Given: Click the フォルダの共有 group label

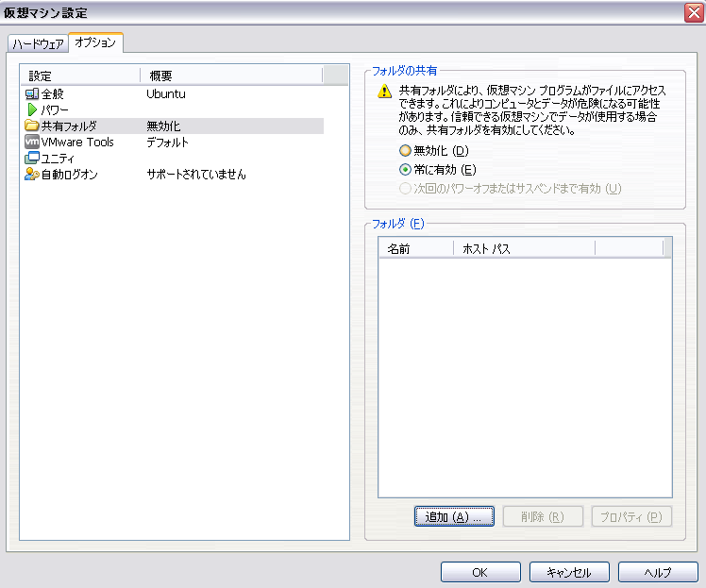Looking at the screenshot, I should pyautogui.click(x=404, y=71).
